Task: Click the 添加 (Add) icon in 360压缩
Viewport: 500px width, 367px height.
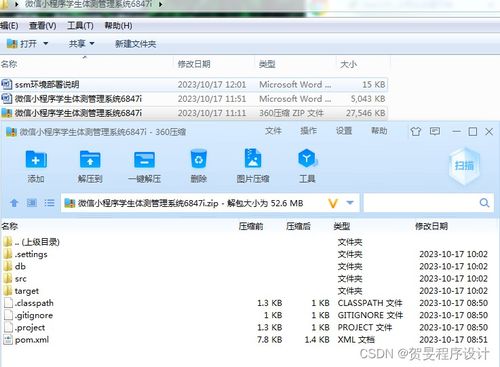Action: pos(36,159)
